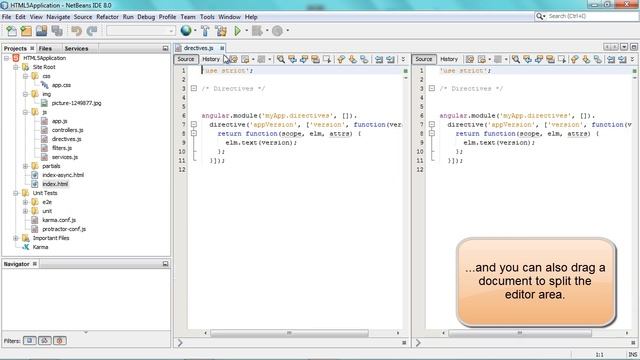Screen dimensions: 640x360
Task: Open the Window menu
Action: [x=229, y=17]
